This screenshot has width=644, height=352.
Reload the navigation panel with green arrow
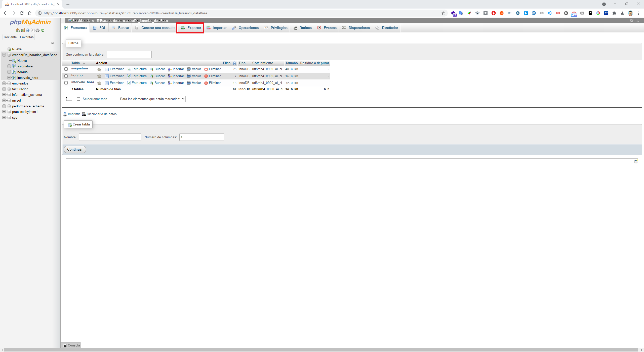[x=43, y=30]
